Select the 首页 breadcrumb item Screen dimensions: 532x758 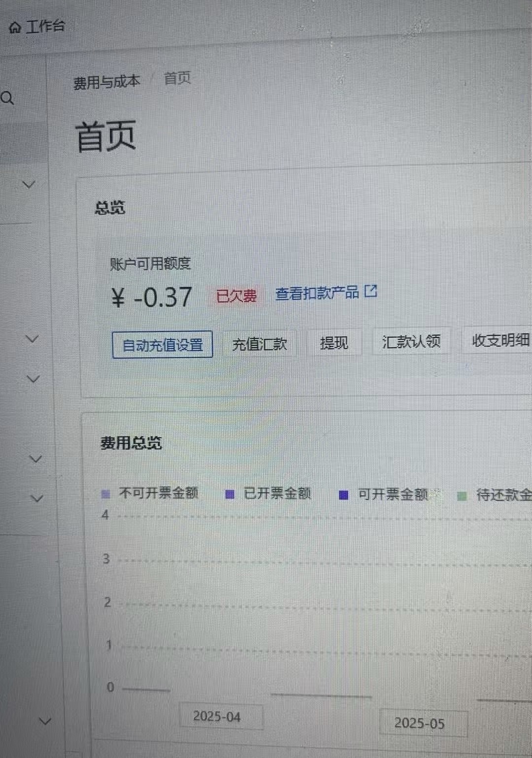(x=177, y=78)
